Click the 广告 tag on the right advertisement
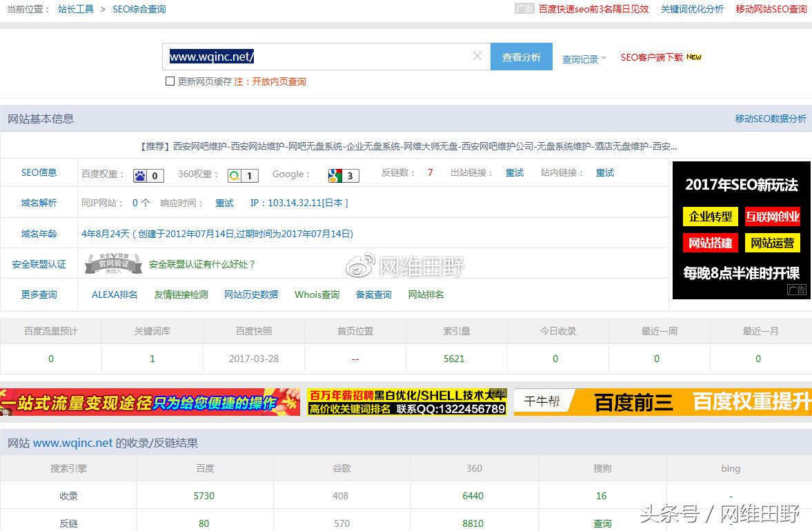This screenshot has height=531, width=812. (797, 290)
